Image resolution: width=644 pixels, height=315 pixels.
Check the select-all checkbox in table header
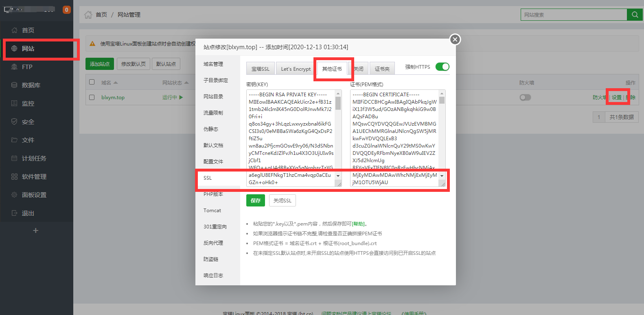(92, 82)
